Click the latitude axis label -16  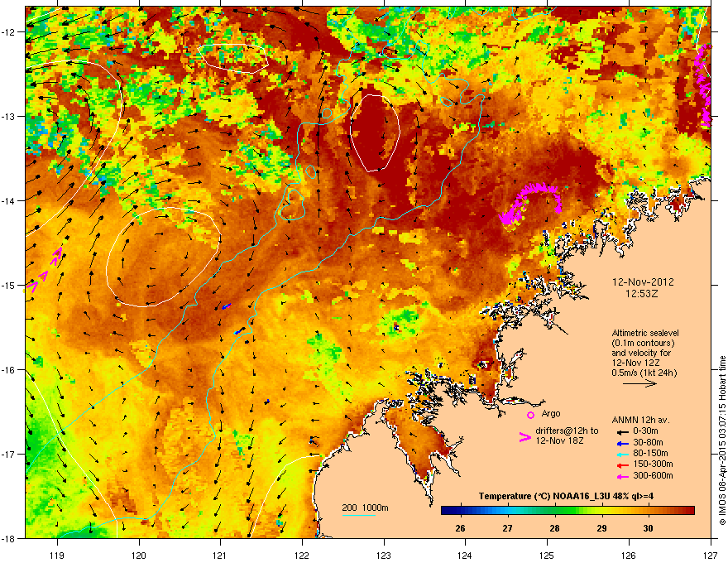[x=8, y=370]
